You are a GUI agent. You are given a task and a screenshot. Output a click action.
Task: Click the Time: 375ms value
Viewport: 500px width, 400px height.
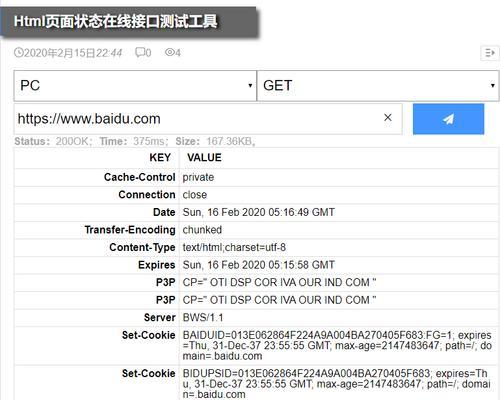coord(150,141)
